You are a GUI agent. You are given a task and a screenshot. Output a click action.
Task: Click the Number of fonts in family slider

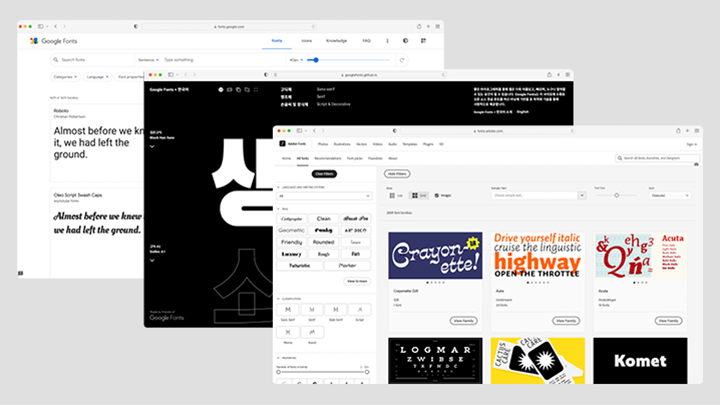pyautogui.click(x=323, y=372)
